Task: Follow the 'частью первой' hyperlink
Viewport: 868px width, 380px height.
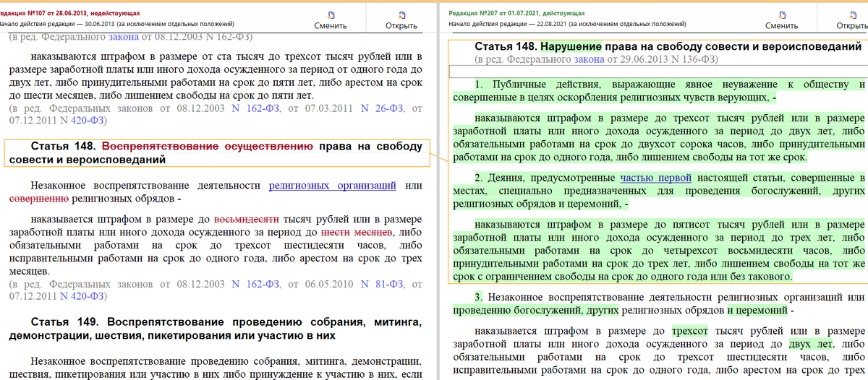Action: [656, 178]
